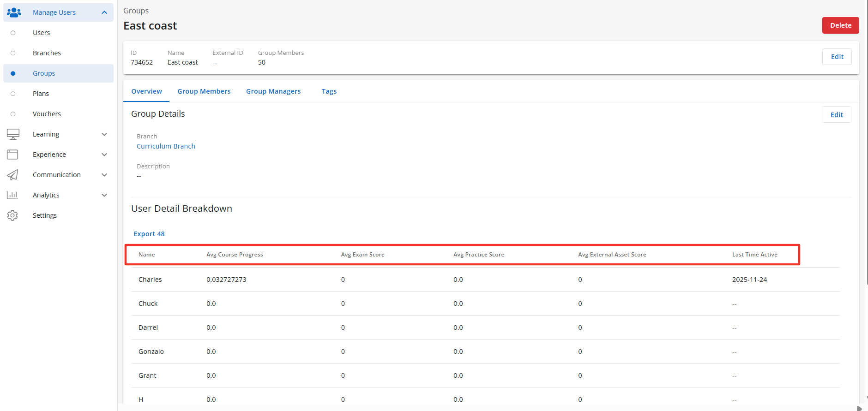This screenshot has height=411, width=868.
Task: Click the Settings gear icon
Action: coord(12,215)
